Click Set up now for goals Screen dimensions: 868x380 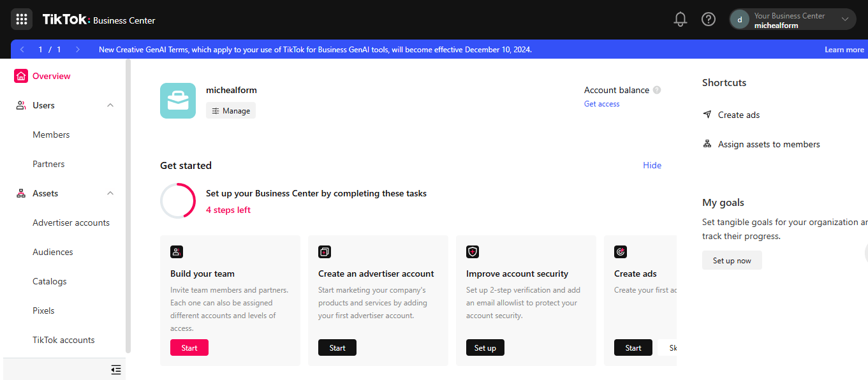(732, 260)
